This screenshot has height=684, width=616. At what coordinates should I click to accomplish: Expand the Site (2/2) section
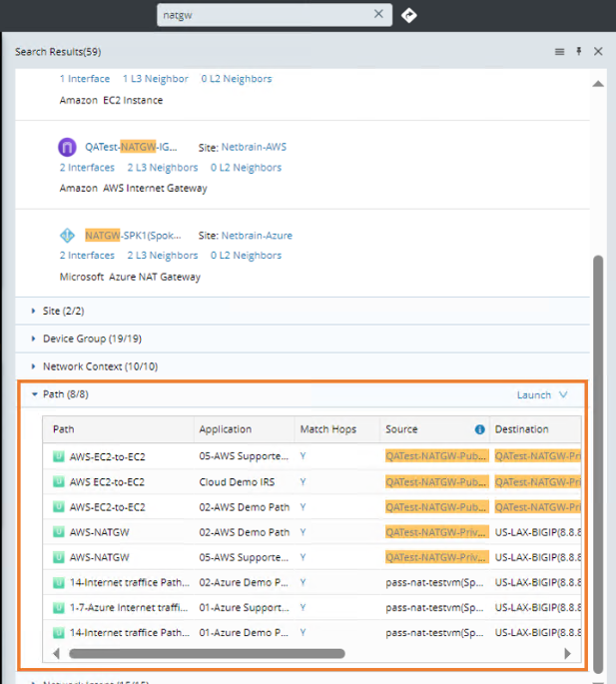coord(34,311)
